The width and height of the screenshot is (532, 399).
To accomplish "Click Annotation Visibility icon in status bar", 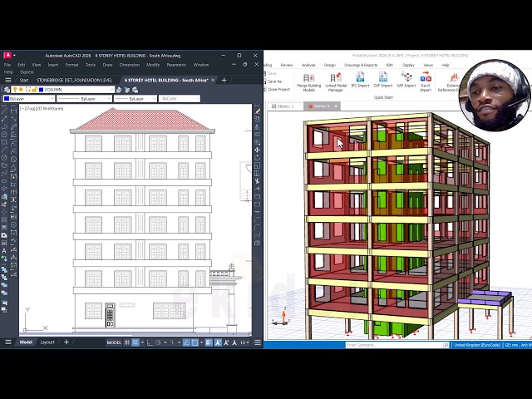I will click(x=218, y=342).
